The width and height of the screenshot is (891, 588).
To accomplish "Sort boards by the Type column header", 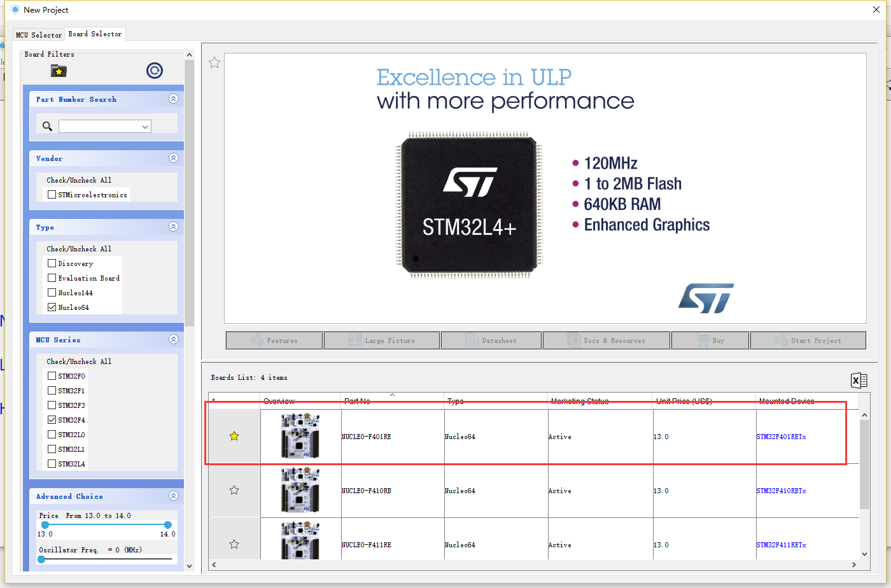I will point(496,401).
